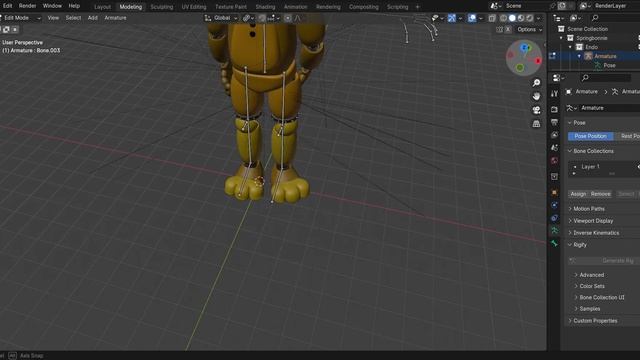Switch to the UV Editing workspace tab
Screen dimensions: 640x360
click(x=194, y=7)
